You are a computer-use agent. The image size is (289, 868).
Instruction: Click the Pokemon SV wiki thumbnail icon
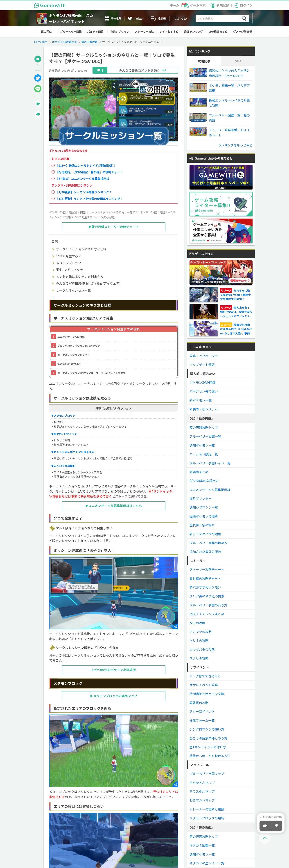click(x=42, y=18)
